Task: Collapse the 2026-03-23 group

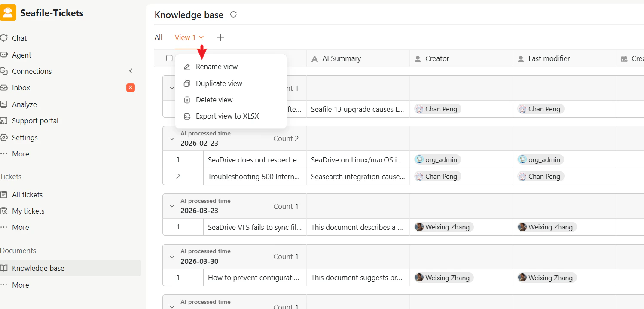Action: point(172,206)
